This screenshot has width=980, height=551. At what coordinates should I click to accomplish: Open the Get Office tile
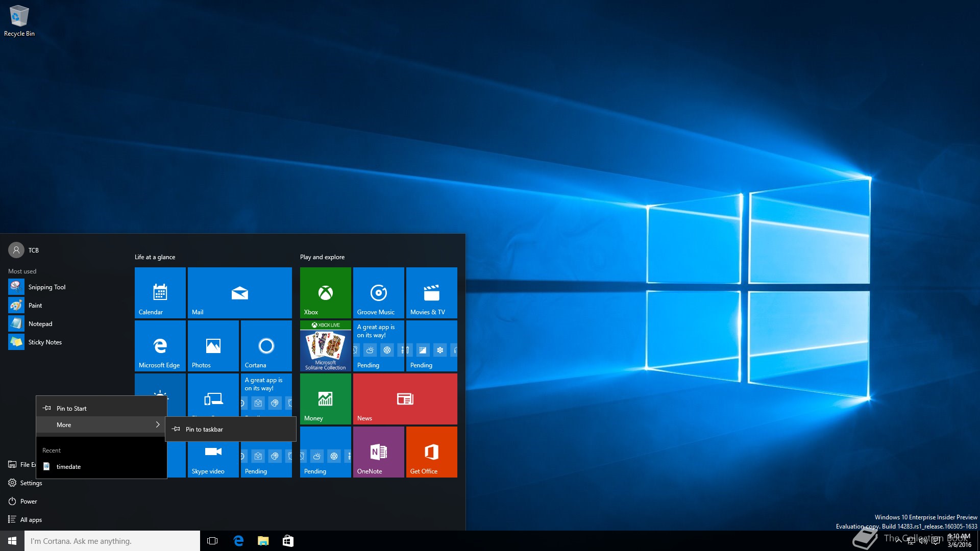(432, 452)
